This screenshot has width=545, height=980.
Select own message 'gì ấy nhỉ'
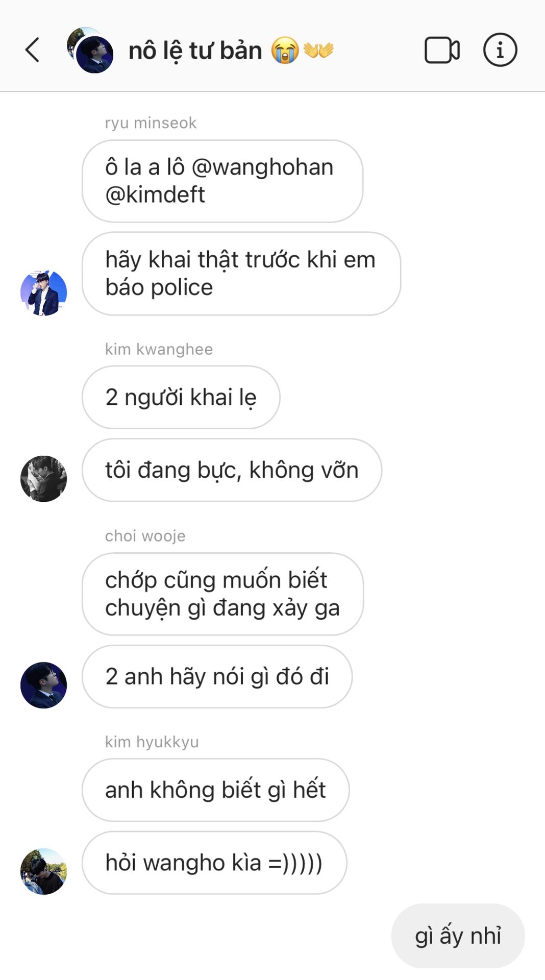click(x=458, y=936)
